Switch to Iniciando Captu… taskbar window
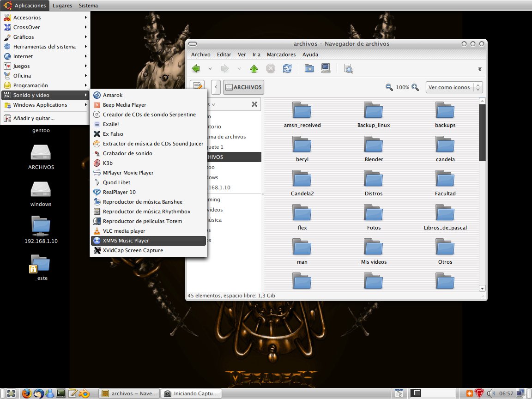Image resolution: width=532 pixels, height=399 pixels. 191,393
